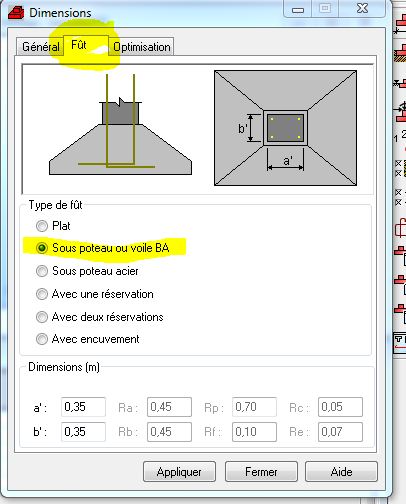Click the a' dimension input field
This screenshot has height=504, width=406.
coord(83,407)
